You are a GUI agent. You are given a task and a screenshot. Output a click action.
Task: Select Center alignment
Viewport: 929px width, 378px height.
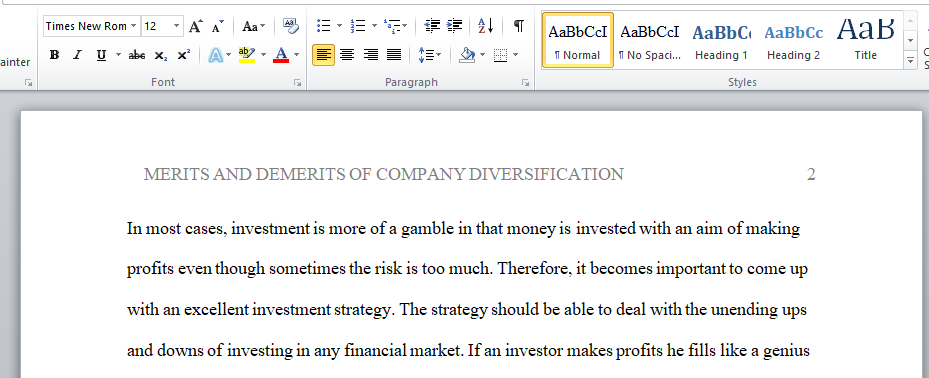(347, 55)
